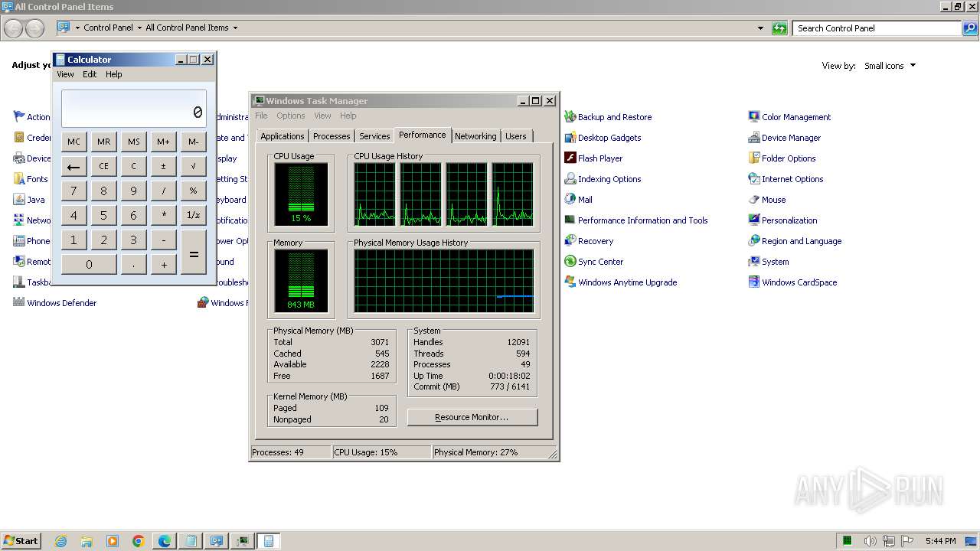The image size is (980, 551).
Task: Launch Google Chrome from the taskbar
Action: [x=139, y=541]
